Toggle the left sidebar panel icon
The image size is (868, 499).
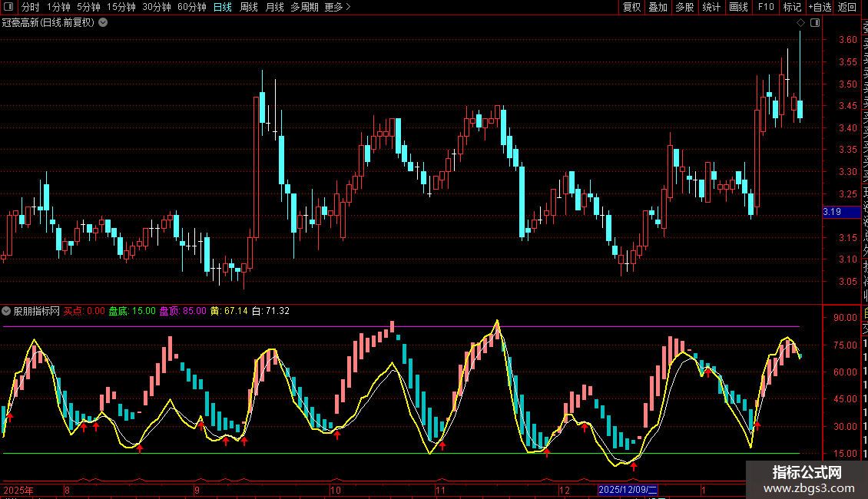tap(8, 7)
